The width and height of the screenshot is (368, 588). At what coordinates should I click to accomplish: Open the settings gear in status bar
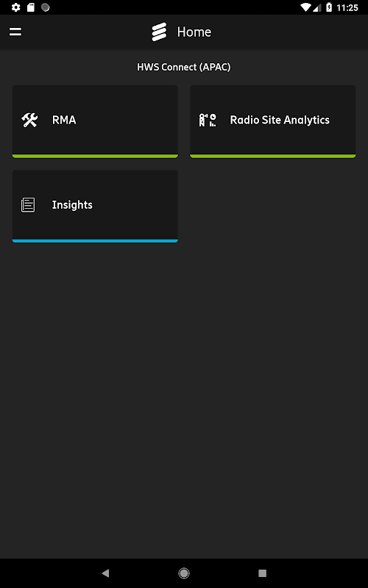click(15, 7)
